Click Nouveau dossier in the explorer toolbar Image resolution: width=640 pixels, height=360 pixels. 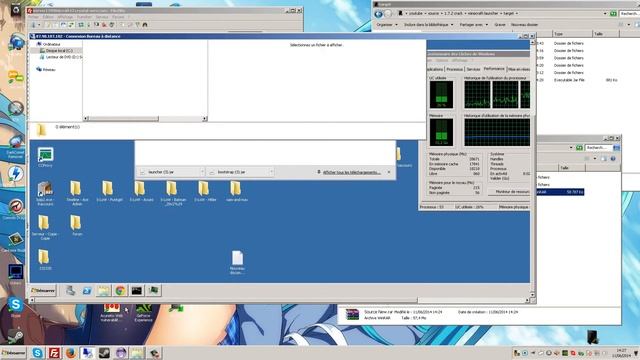coord(524,25)
